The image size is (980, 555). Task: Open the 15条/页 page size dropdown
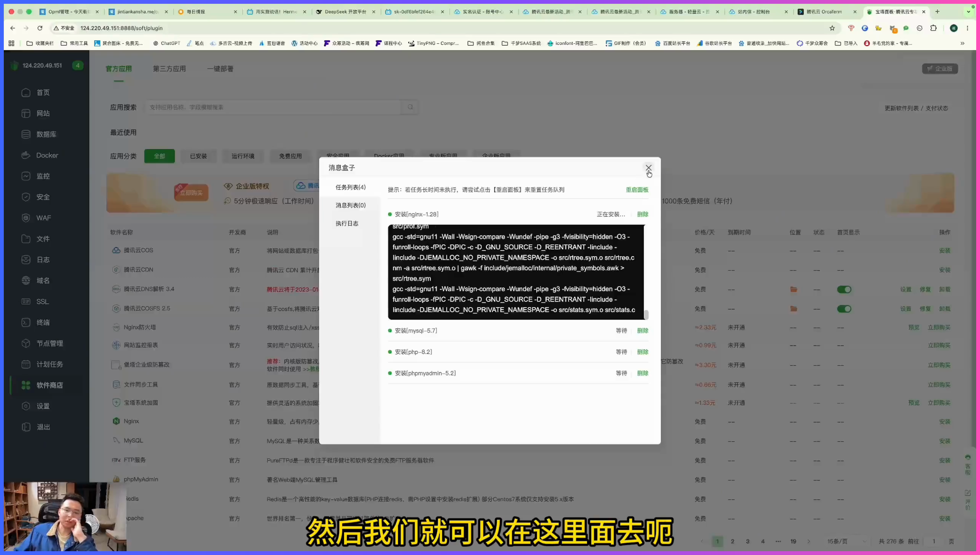coord(846,541)
